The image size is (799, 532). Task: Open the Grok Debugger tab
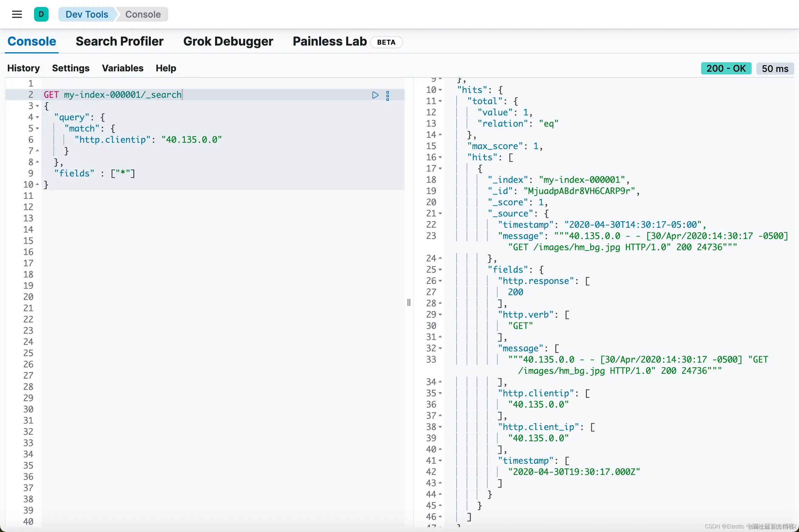(228, 41)
